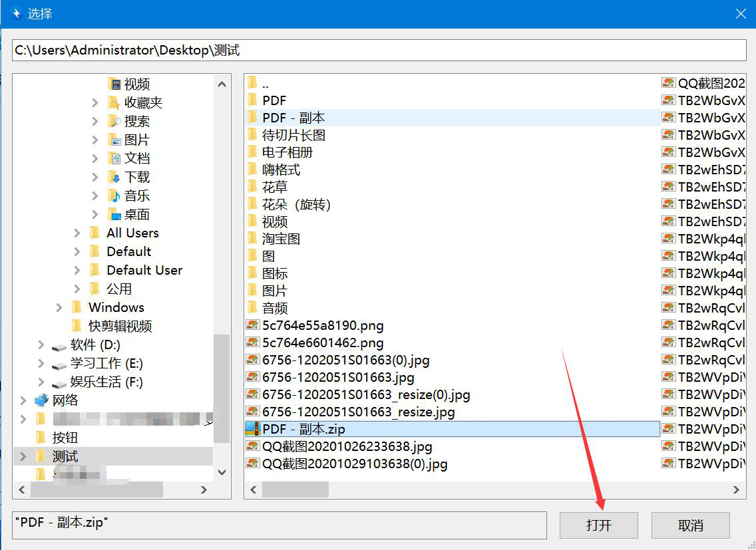Click the 图标 folder icon
Viewport: 756px width, 550px height.
coord(252,273)
